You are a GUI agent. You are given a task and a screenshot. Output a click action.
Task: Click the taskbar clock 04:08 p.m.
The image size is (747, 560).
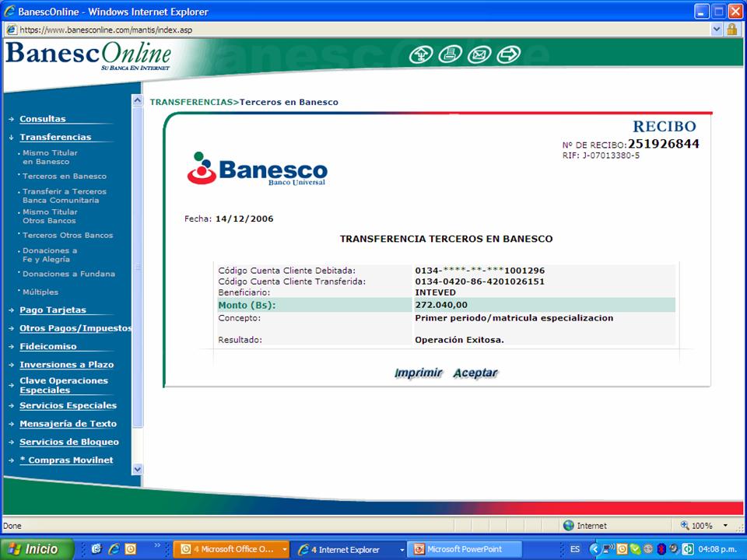click(717, 549)
